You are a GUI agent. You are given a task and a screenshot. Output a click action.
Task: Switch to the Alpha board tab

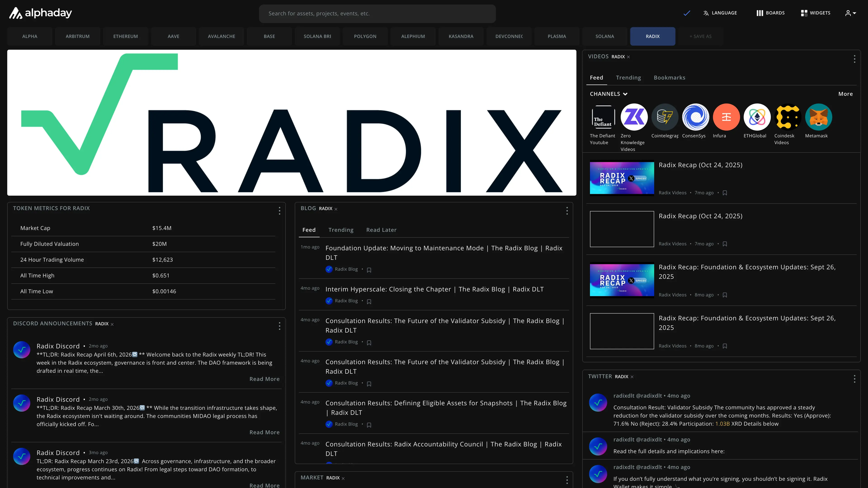(x=30, y=36)
